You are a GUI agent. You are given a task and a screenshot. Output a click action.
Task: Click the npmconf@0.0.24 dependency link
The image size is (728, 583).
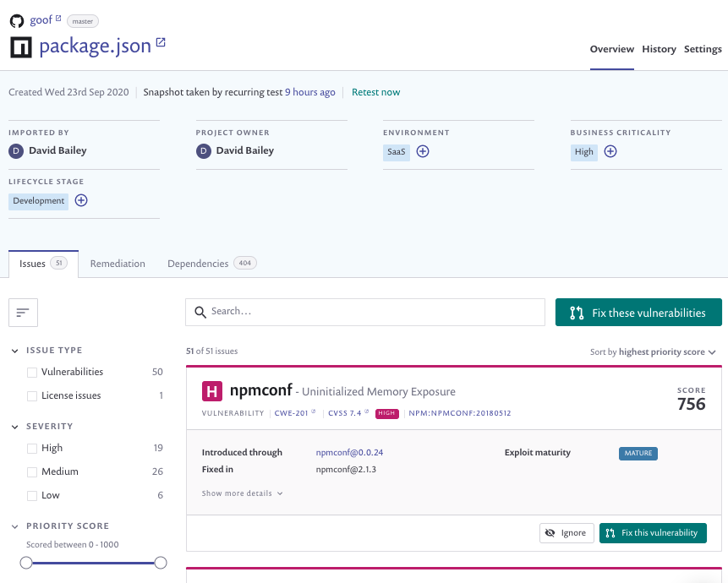click(349, 453)
